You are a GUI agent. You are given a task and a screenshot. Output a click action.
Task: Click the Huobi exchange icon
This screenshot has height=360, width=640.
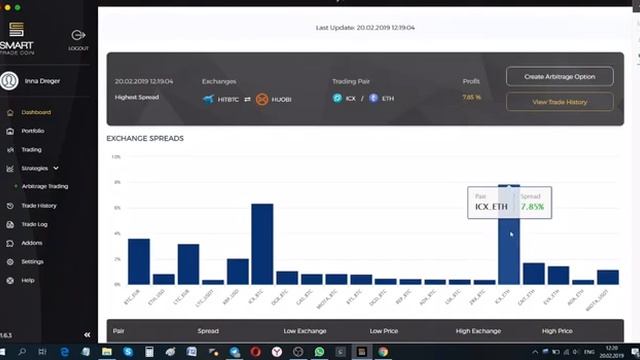click(x=262, y=99)
